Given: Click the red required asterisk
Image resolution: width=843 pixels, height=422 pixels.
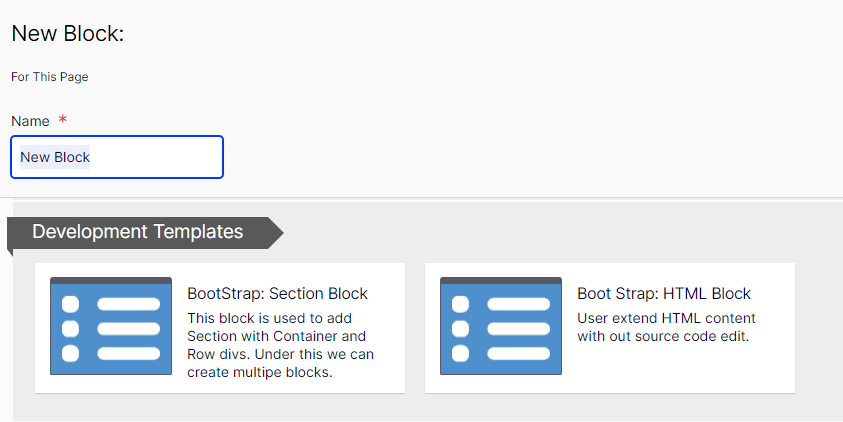Looking at the screenshot, I should click(63, 121).
